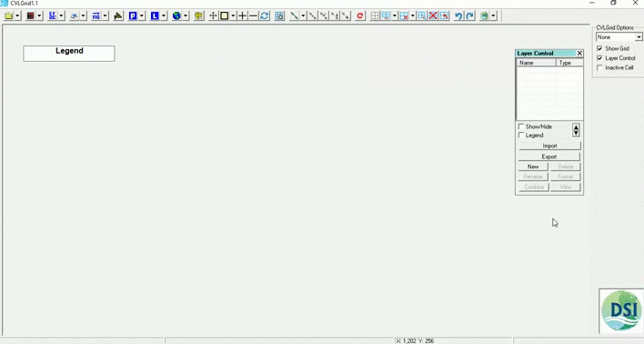Click the blue refresh arrows icon
The image size is (644, 344).
click(x=265, y=16)
